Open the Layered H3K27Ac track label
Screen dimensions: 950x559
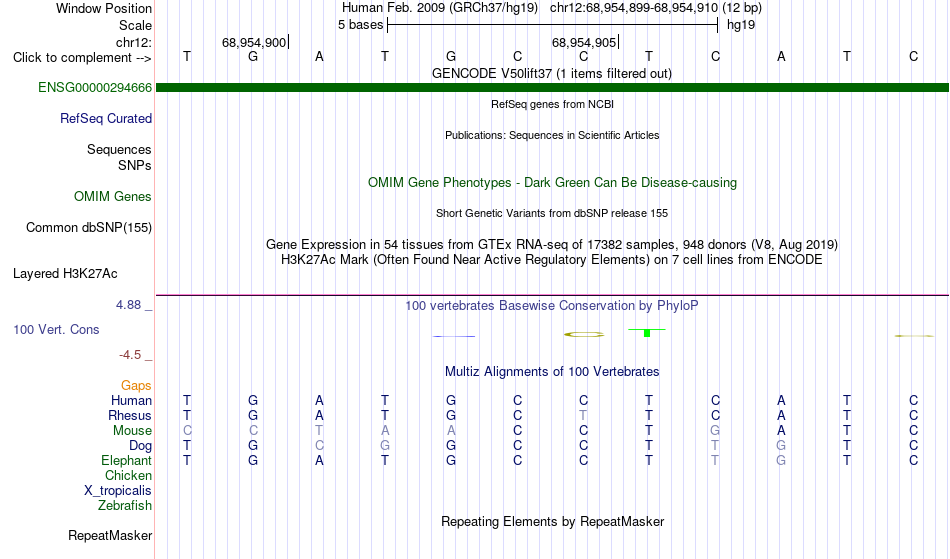(x=65, y=274)
